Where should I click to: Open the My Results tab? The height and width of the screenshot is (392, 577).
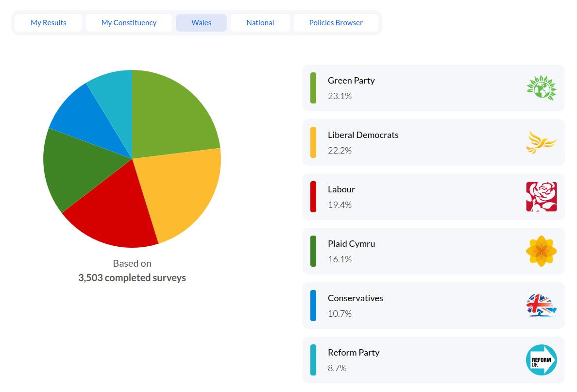[x=48, y=23]
